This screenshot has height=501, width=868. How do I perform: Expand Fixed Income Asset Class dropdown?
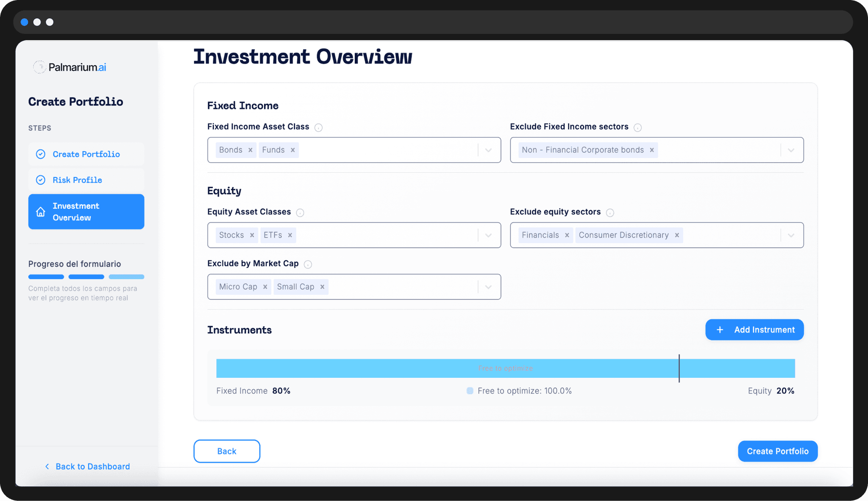(488, 150)
